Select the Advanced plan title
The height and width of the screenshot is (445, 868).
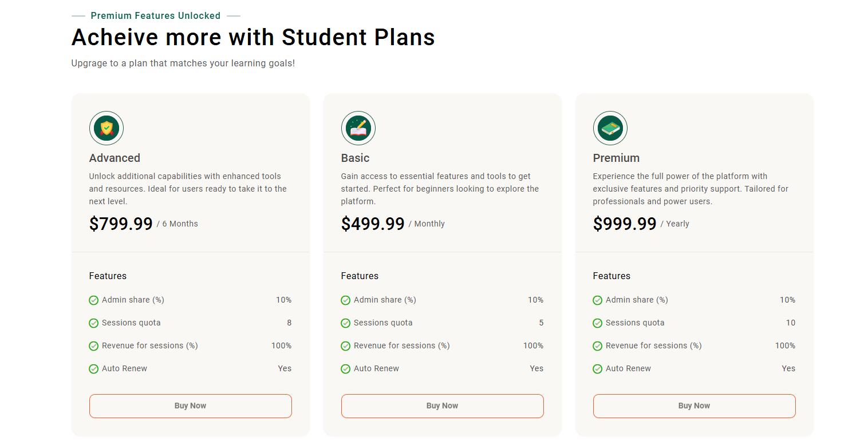coord(115,158)
